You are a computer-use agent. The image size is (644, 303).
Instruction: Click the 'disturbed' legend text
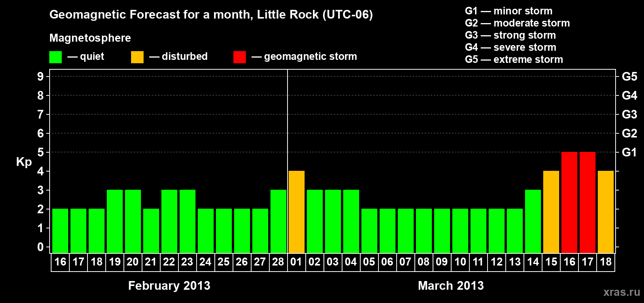coord(185,56)
